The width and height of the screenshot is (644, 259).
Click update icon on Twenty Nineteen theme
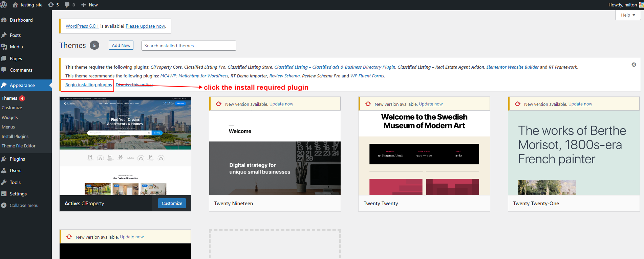point(219,104)
